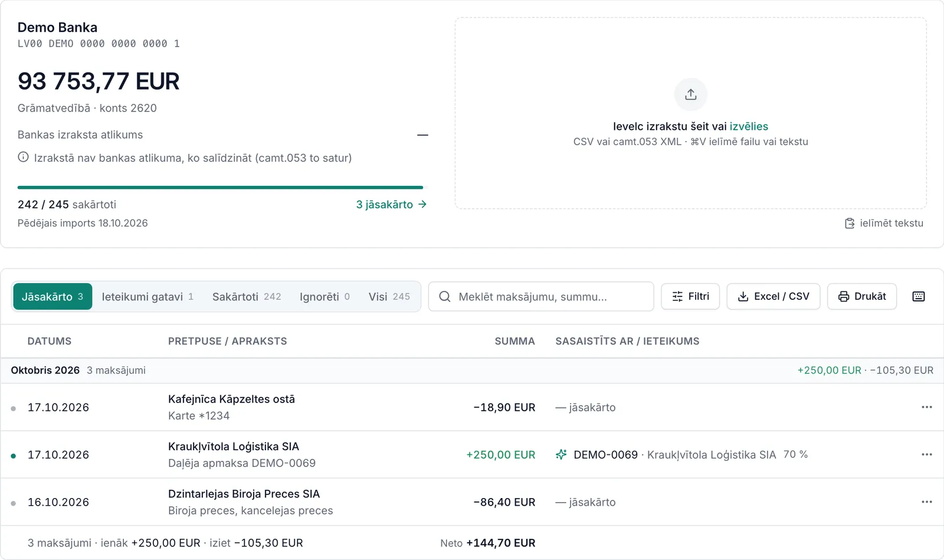Click the DATUMS column header
Image resolution: width=944 pixels, height=560 pixels.
tap(50, 341)
